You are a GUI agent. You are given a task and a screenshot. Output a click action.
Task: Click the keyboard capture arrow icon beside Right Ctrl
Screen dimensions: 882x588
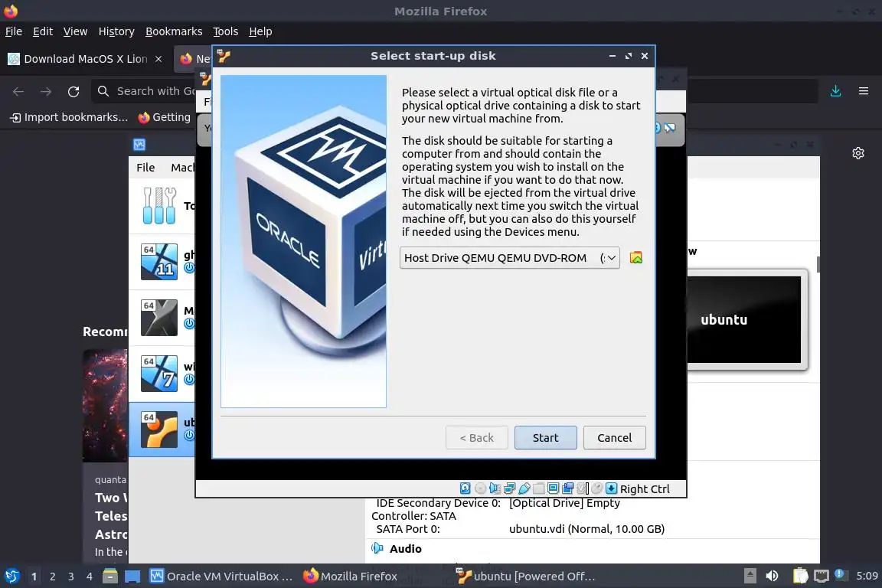pyautogui.click(x=612, y=488)
